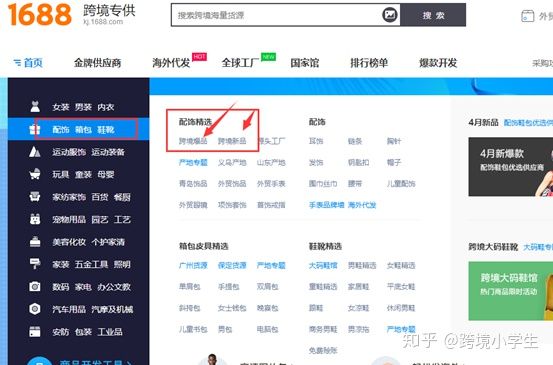Open 全球工厂 with the NEW badge
Viewport: 553px width, 365px height.
pyautogui.click(x=240, y=63)
